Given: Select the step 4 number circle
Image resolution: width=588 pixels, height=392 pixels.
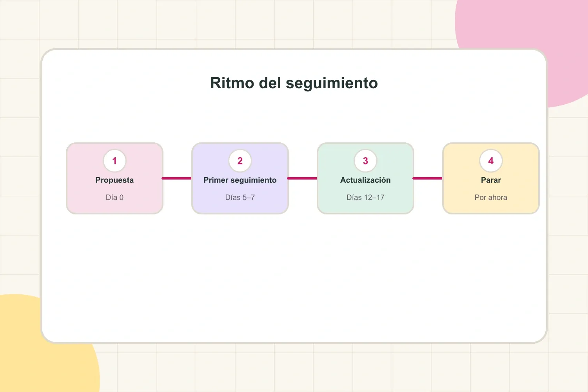Looking at the screenshot, I should coord(491,161).
